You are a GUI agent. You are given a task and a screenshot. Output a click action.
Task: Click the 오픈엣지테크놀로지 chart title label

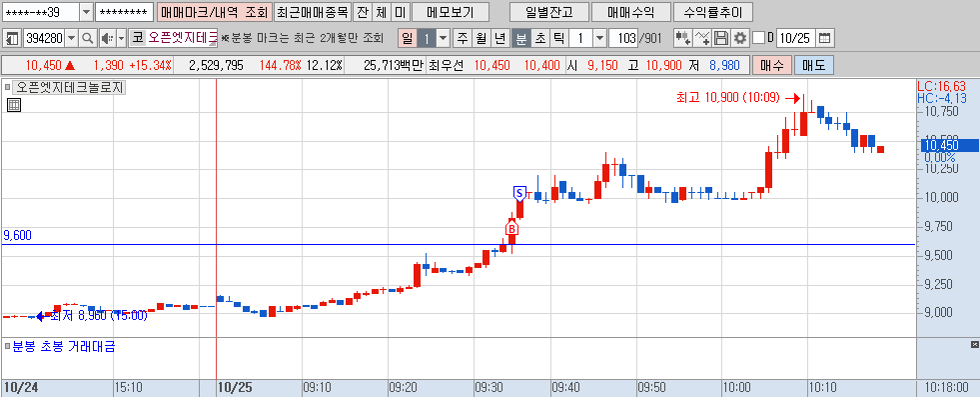[69, 88]
